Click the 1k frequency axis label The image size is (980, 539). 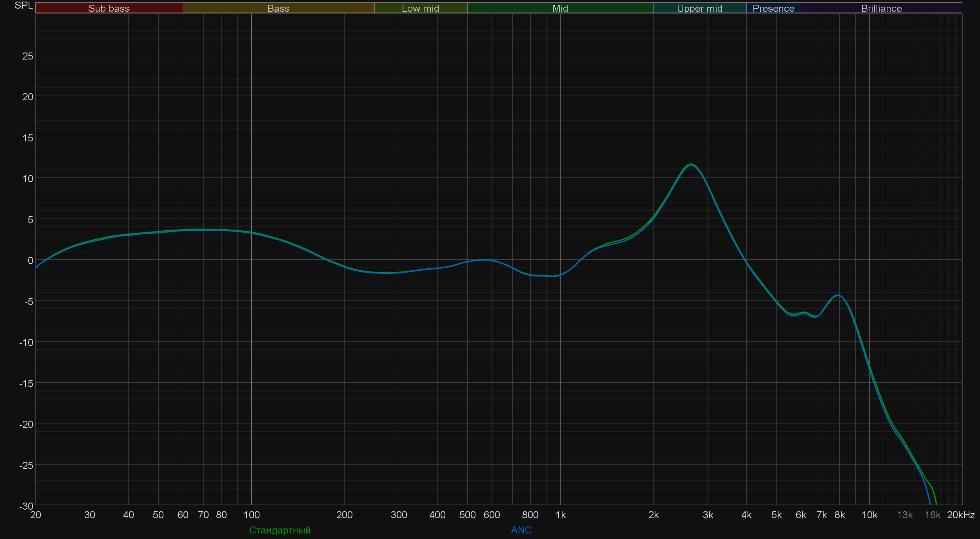561,515
